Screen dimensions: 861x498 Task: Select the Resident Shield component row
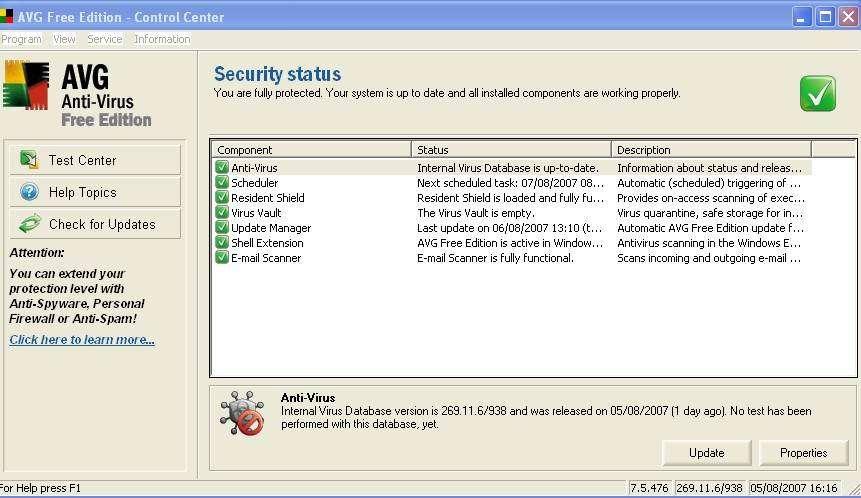(x=512, y=198)
